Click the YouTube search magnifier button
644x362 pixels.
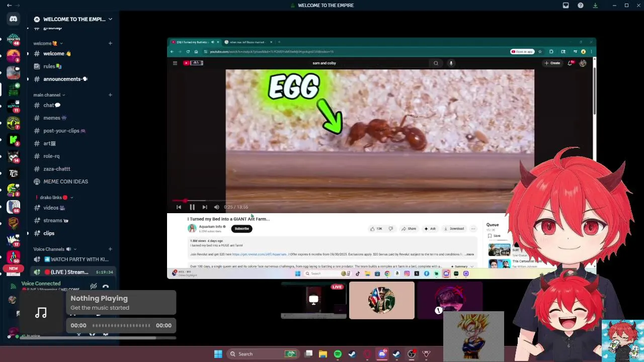tap(436, 63)
